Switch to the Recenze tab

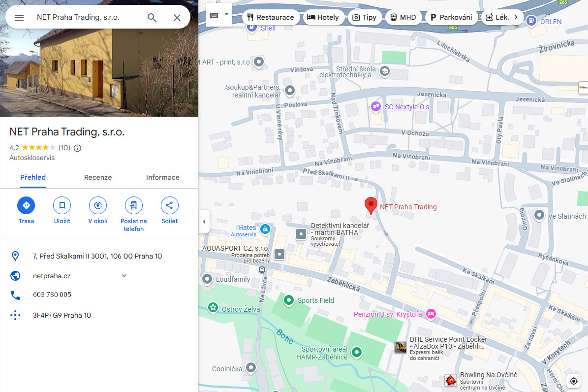(98, 178)
